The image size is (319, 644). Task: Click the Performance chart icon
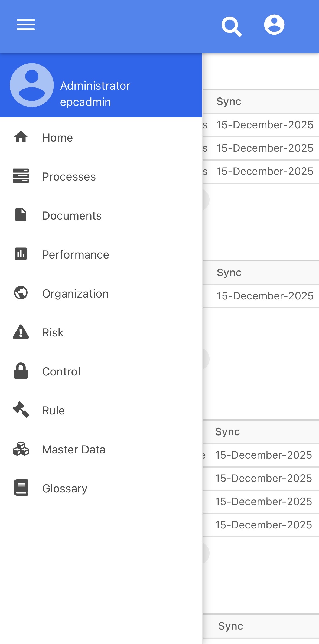[21, 254]
